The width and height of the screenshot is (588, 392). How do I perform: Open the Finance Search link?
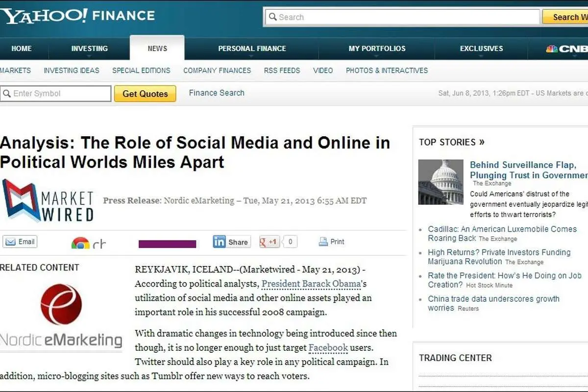pyautogui.click(x=217, y=93)
